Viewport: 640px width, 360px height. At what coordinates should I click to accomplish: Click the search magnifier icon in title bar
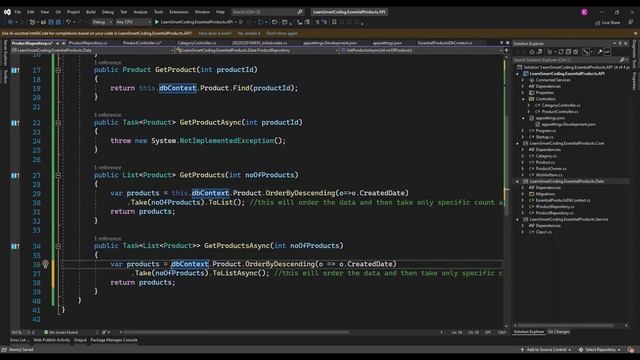(300, 12)
